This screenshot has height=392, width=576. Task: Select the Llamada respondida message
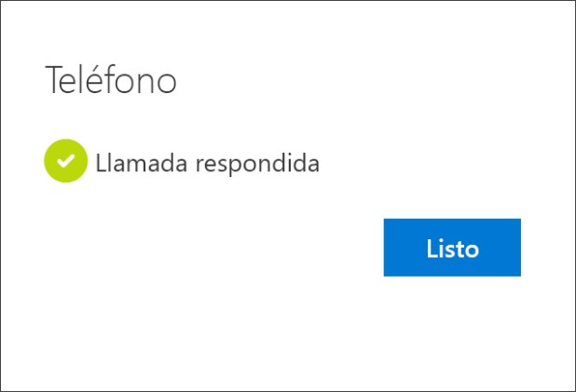tap(208, 164)
